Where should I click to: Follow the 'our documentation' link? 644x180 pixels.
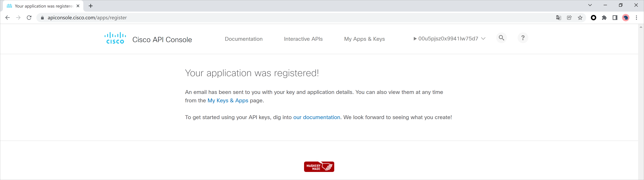coord(316,117)
